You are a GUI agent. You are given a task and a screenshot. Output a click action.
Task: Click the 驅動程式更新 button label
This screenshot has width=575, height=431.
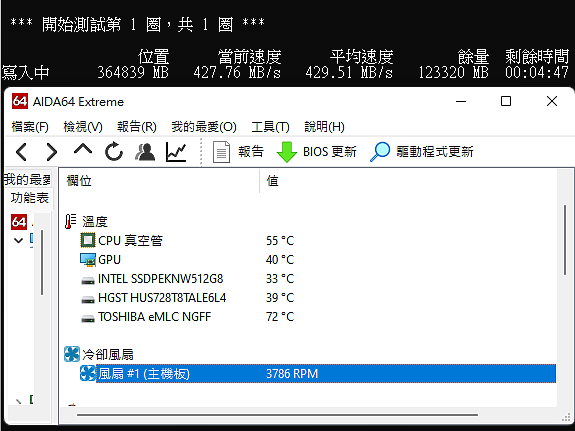(x=435, y=151)
